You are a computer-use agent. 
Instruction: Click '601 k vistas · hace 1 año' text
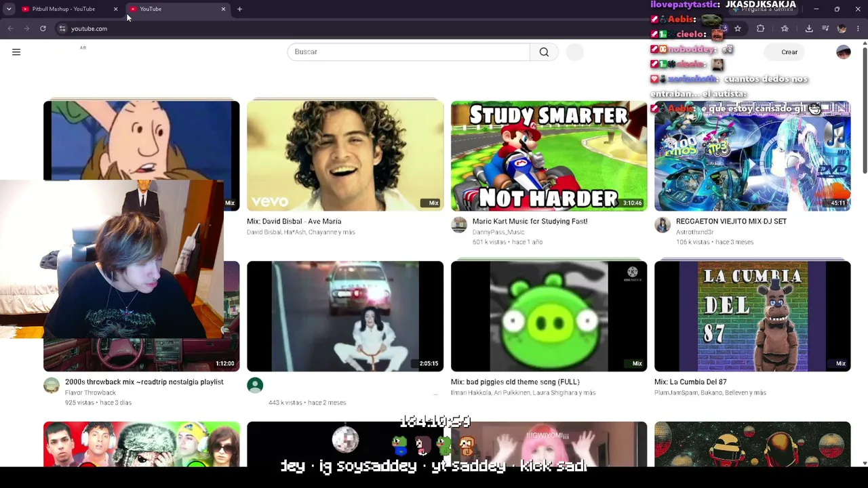click(x=507, y=242)
